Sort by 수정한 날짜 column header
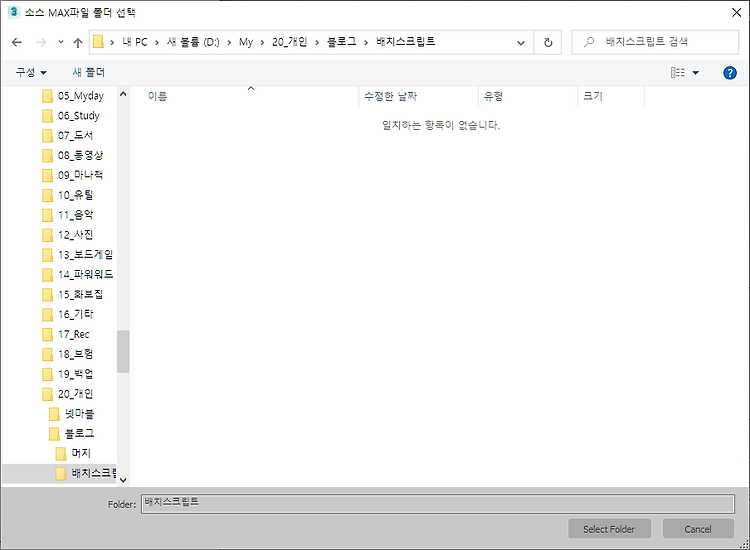This screenshot has width=750, height=550. (390, 96)
